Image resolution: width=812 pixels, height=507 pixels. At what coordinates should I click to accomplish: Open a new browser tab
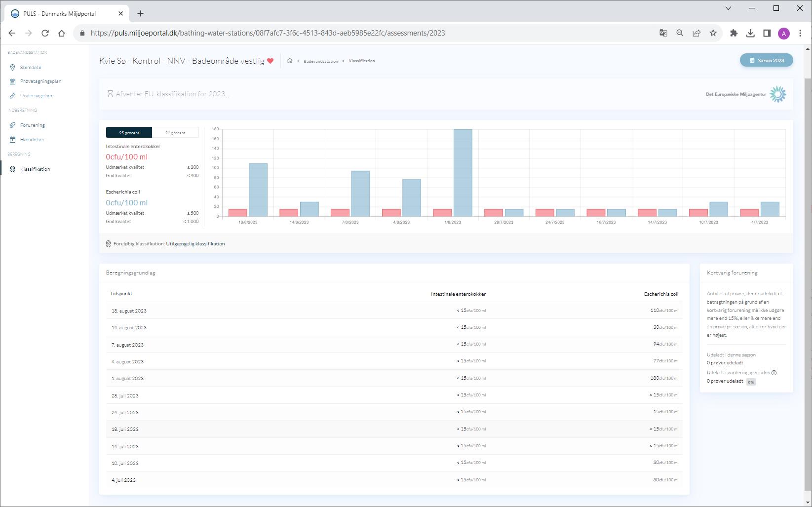pos(140,13)
